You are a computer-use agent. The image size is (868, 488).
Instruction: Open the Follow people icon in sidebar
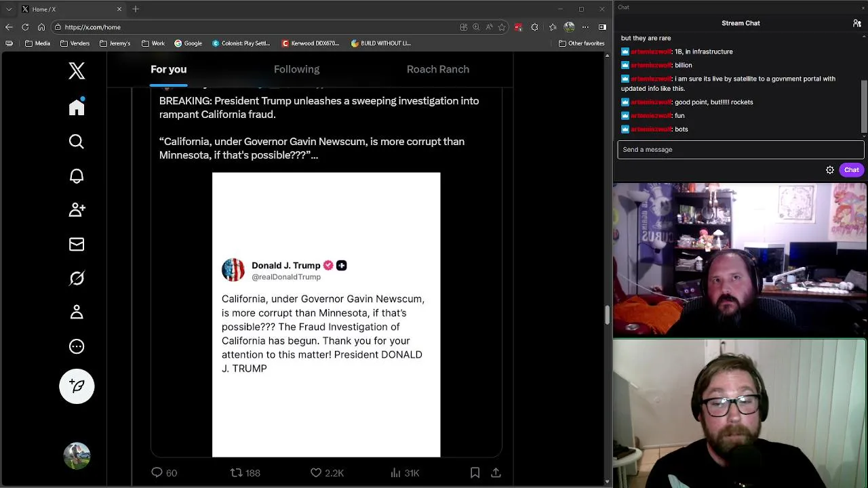click(x=77, y=210)
